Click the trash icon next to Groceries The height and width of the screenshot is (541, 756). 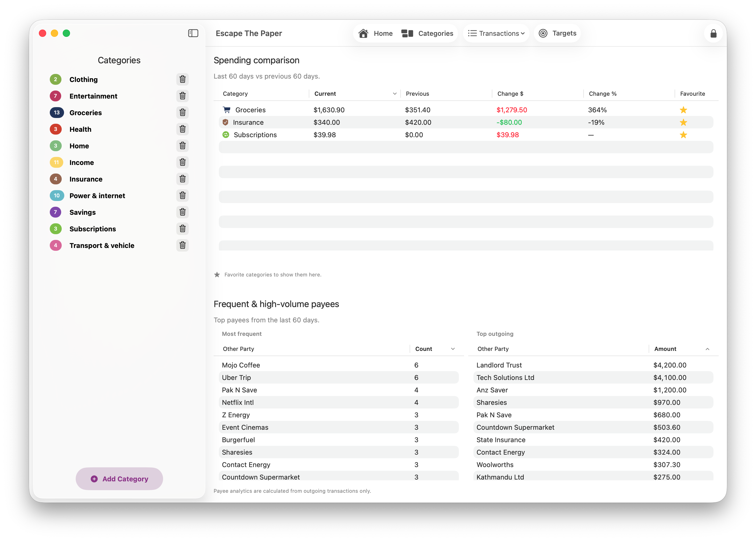[183, 113]
